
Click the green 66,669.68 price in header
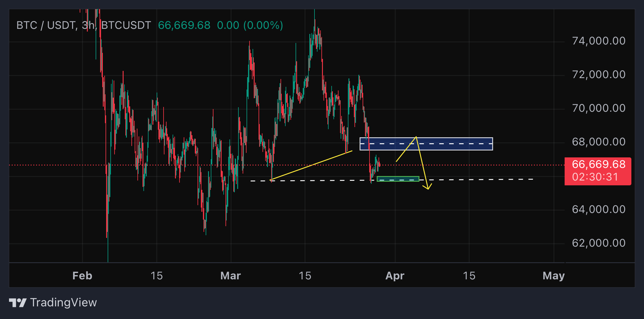[184, 25]
